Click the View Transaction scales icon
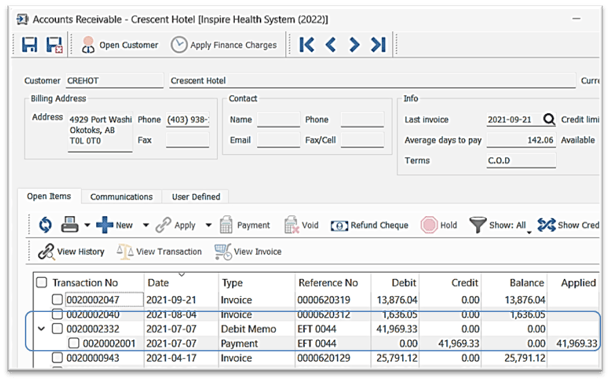This screenshot has height=381, width=610. (125, 251)
